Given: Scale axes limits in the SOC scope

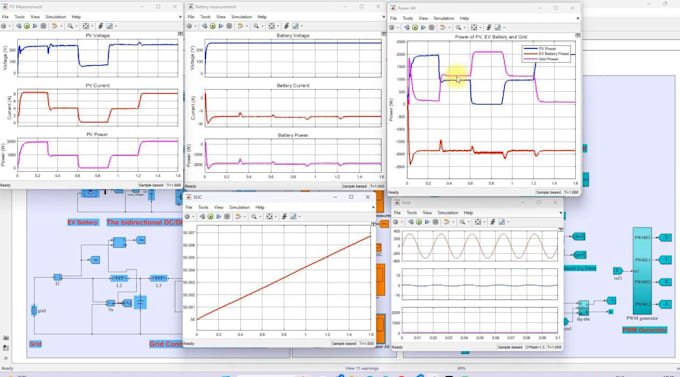Looking at the screenshot, I should [x=269, y=216].
